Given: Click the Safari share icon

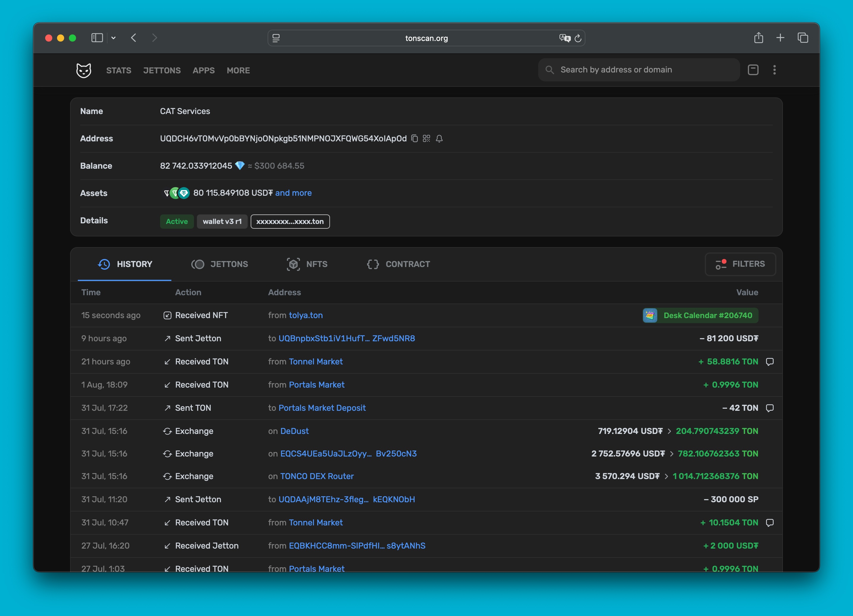Looking at the screenshot, I should pyautogui.click(x=758, y=38).
